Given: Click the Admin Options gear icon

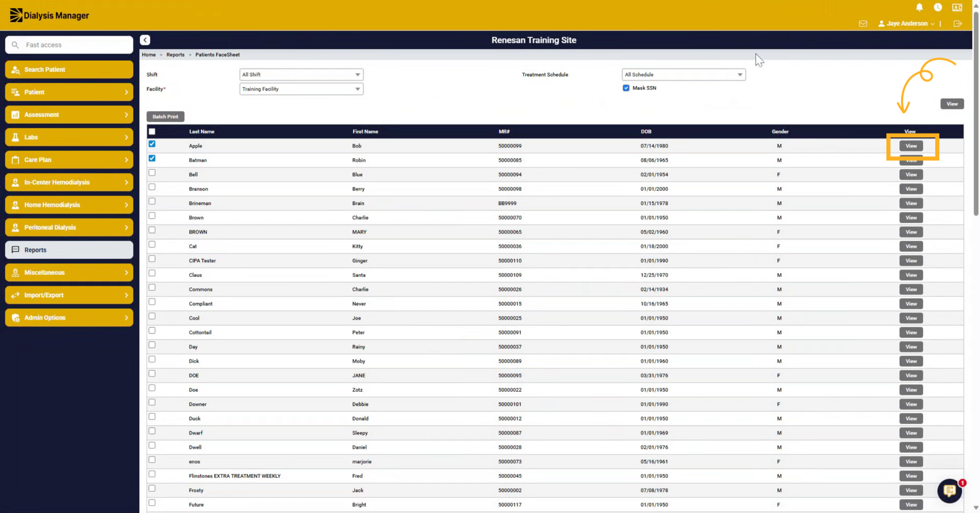Looking at the screenshot, I should coord(16,318).
